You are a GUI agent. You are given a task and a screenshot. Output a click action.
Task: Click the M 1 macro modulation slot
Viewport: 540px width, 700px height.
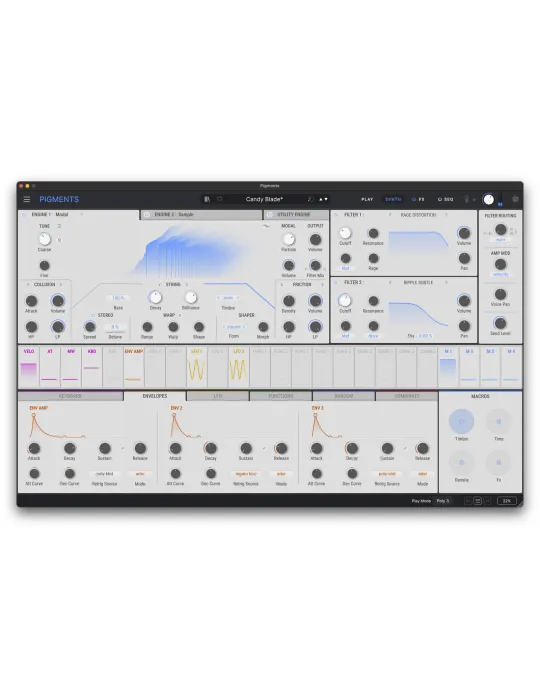[x=448, y=367]
